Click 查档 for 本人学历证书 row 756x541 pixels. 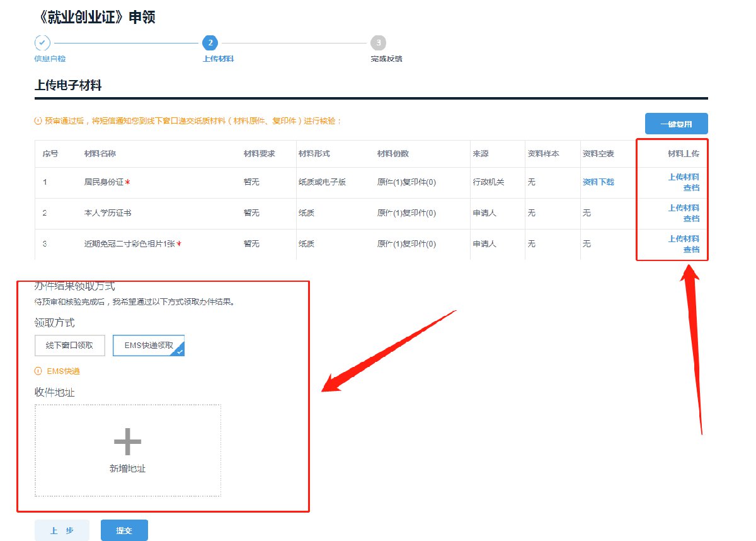(691, 219)
